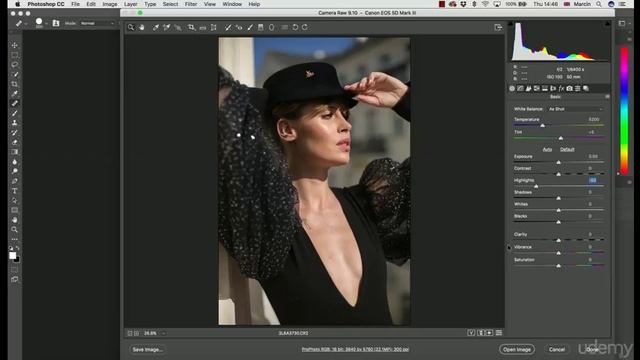Open the Basic panel flyout menu

[607, 97]
